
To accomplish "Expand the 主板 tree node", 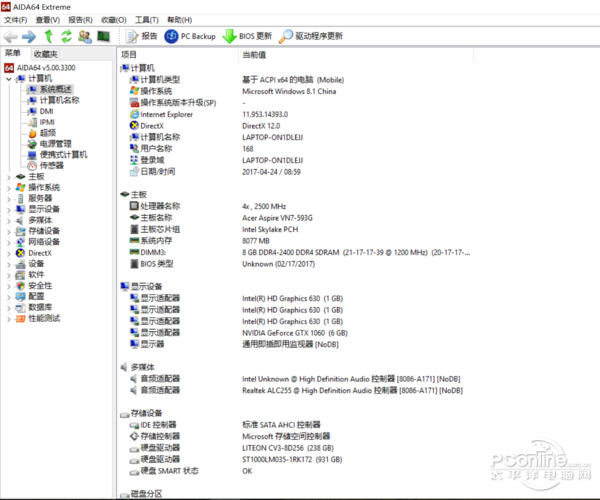I will pos(9,177).
